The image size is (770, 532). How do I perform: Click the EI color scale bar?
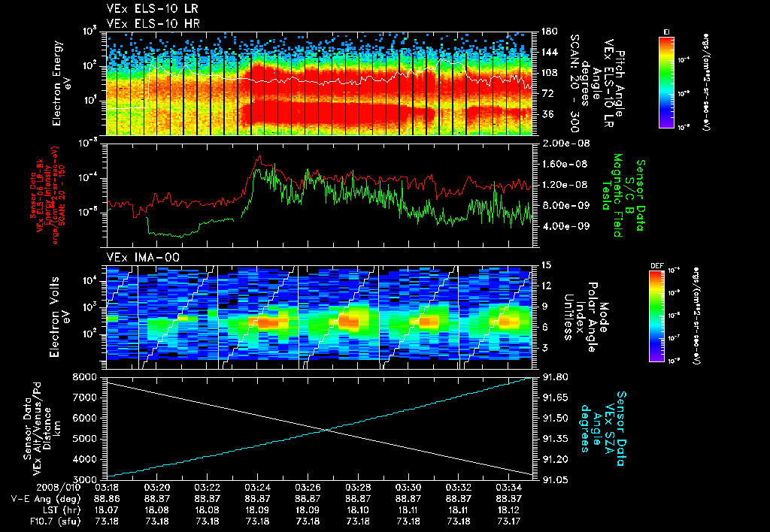click(x=666, y=82)
